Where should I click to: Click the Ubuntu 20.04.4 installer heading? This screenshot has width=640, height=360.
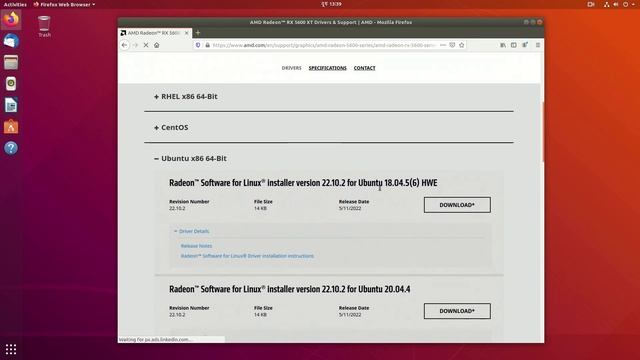tap(290, 289)
